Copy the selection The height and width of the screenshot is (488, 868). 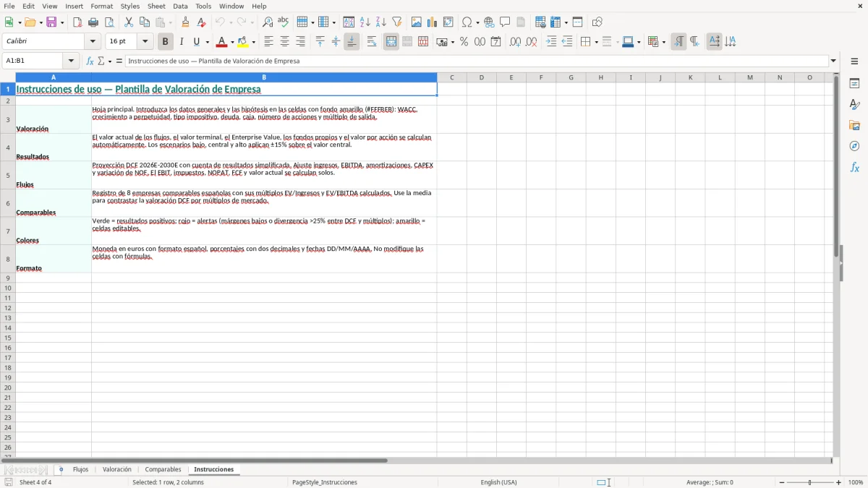(145, 22)
